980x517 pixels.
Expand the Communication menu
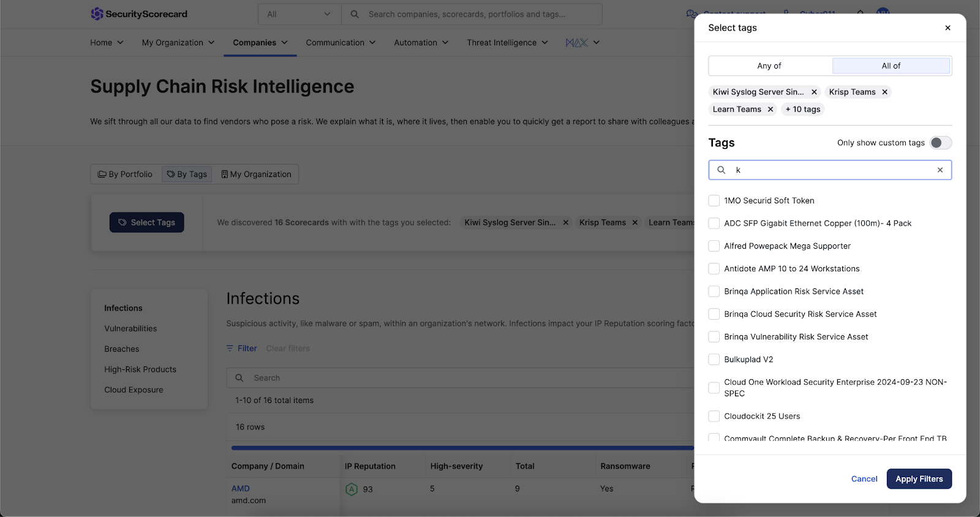point(341,42)
